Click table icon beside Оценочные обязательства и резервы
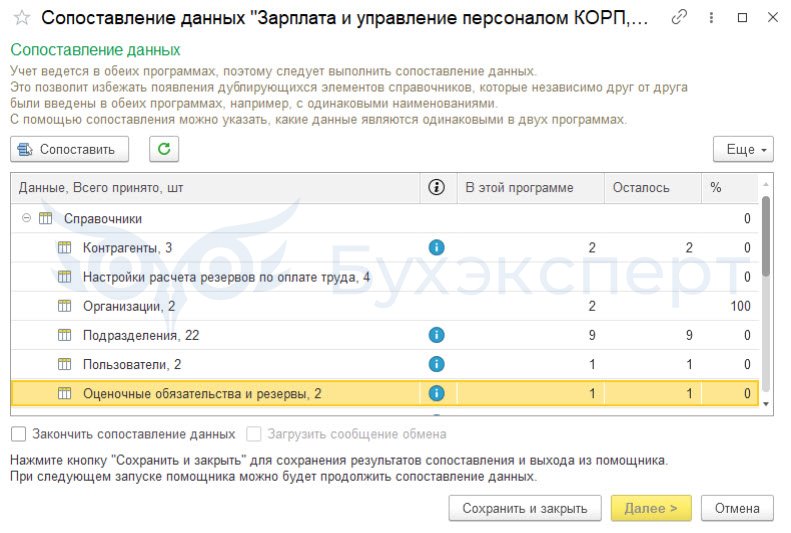The width and height of the screenshot is (791, 533). tap(65, 393)
